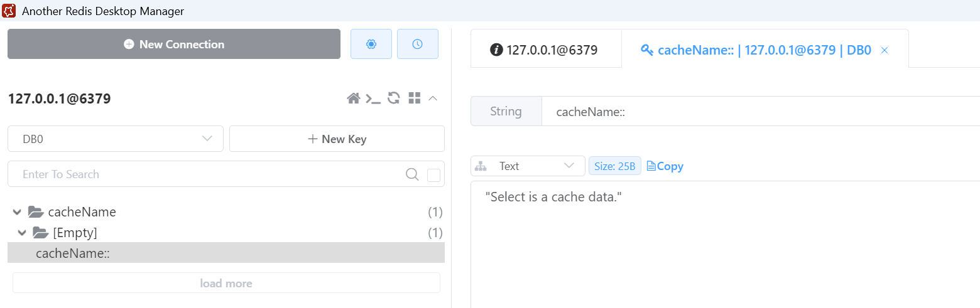Collapse the cacheName folder
The image size is (980, 308).
point(17,212)
